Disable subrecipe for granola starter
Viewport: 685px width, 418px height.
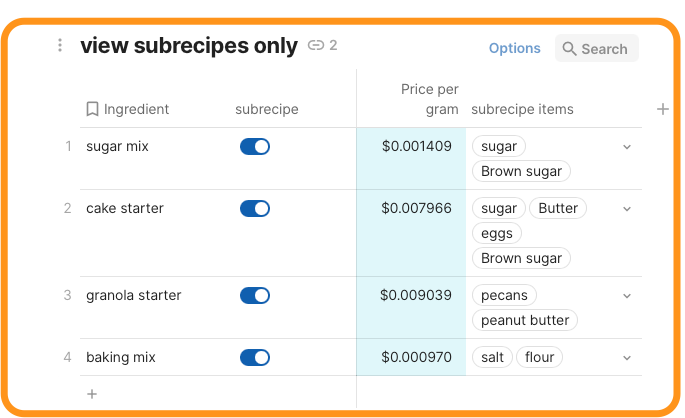pyautogui.click(x=255, y=296)
